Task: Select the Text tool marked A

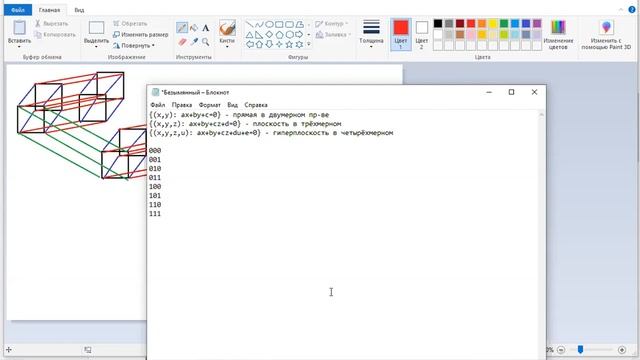Action: (206, 28)
